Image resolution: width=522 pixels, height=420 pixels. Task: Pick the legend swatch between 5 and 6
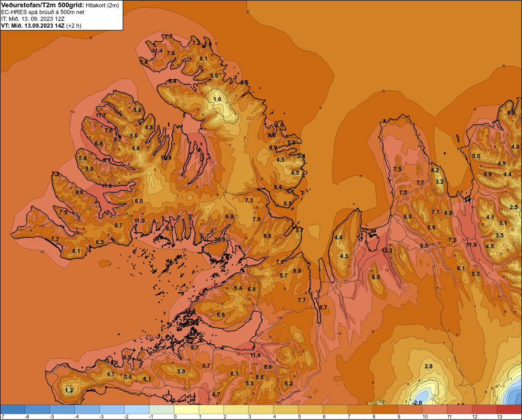pyautogui.click(x=311, y=410)
